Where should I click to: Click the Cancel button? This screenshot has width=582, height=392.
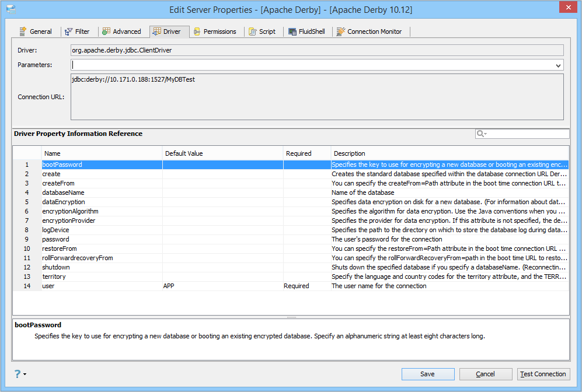(486, 374)
